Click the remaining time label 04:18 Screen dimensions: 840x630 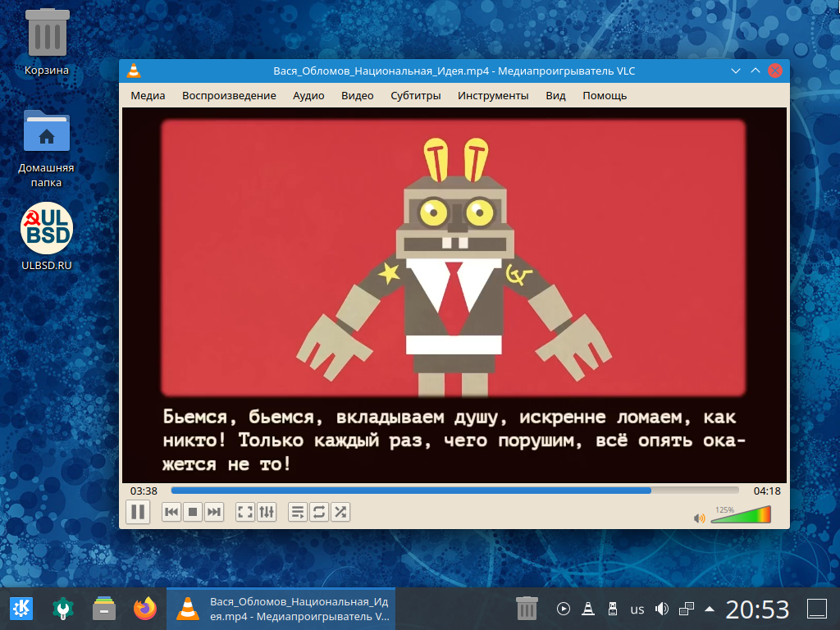click(767, 491)
